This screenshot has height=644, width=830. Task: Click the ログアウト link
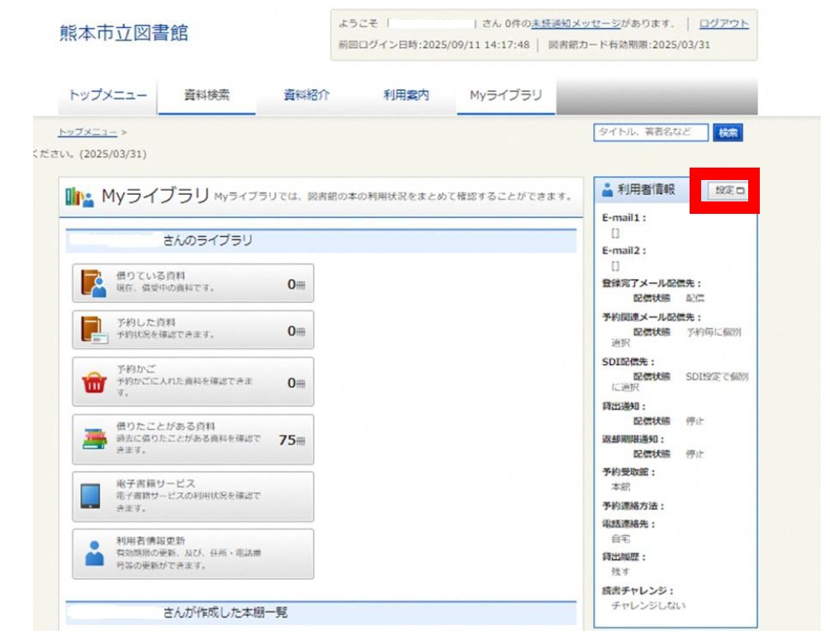pos(723,24)
